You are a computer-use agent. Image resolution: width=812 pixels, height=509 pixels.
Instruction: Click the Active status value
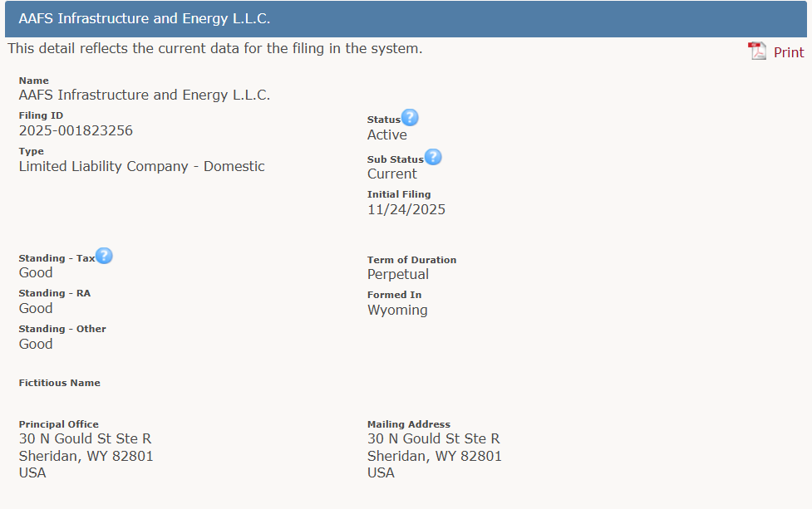(387, 135)
